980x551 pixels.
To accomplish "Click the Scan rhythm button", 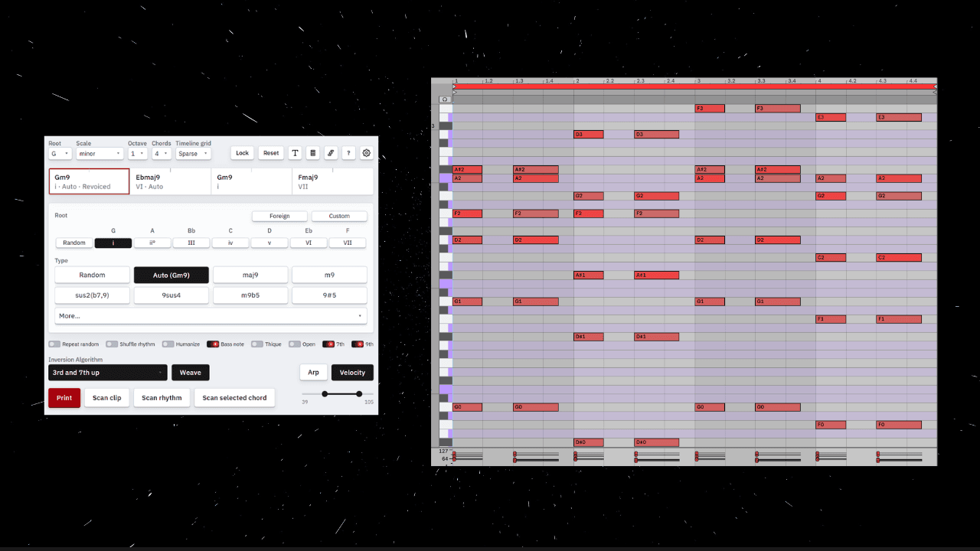I will (162, 398).
